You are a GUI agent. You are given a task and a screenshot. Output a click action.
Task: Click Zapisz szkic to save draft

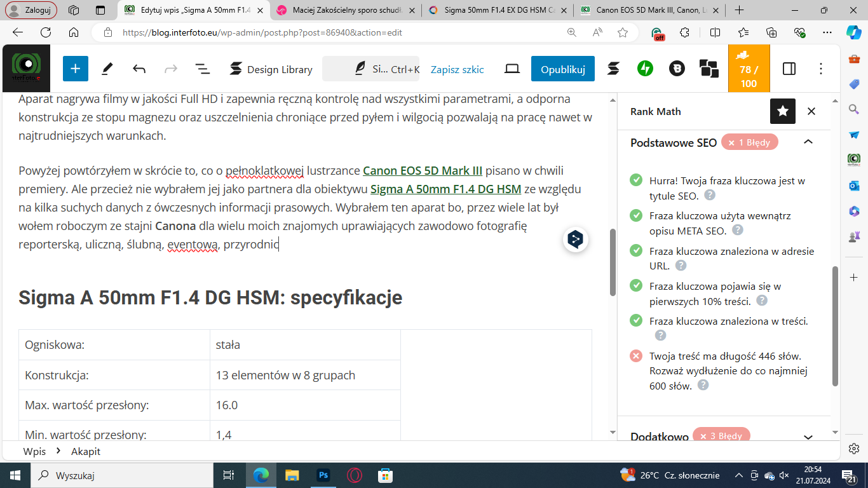(x=458, y=69)
